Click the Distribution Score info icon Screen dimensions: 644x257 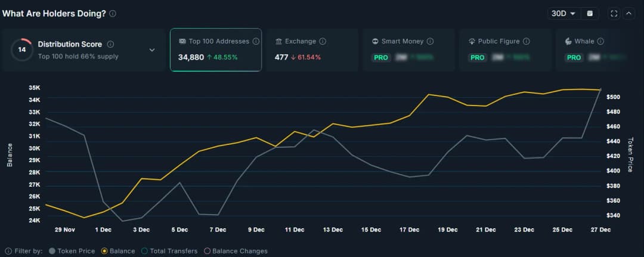coord(110,44)
